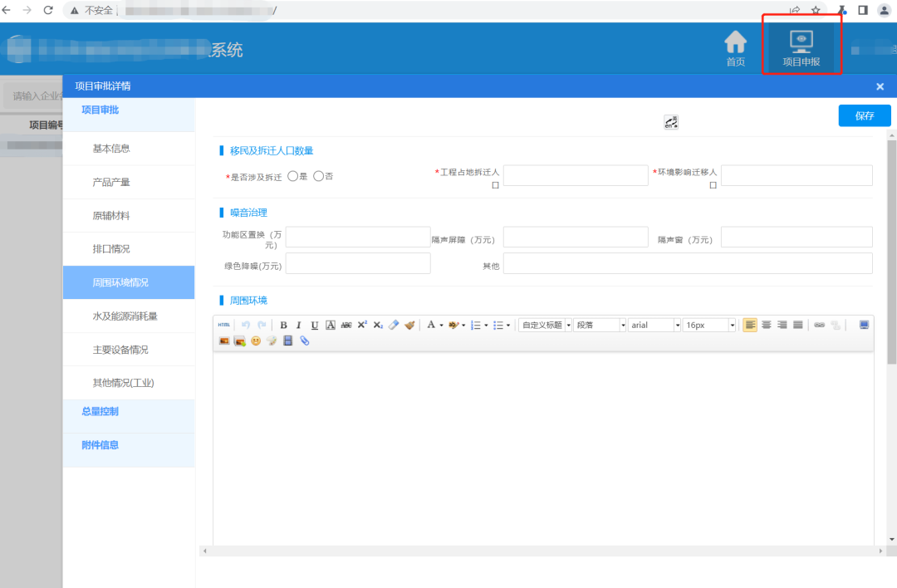Click the eraser clear-format icon
The image size is (897, 588).
[394, 325]
